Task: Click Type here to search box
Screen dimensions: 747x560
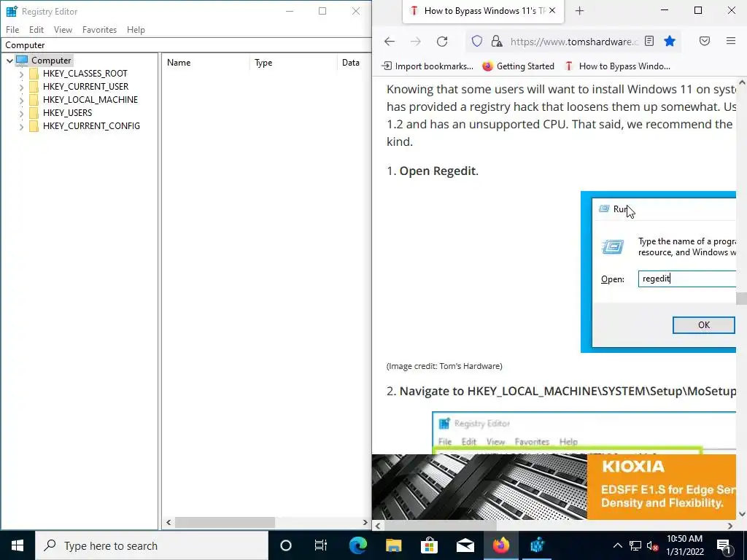Action: pyautogui.click(x=152, y=545)
